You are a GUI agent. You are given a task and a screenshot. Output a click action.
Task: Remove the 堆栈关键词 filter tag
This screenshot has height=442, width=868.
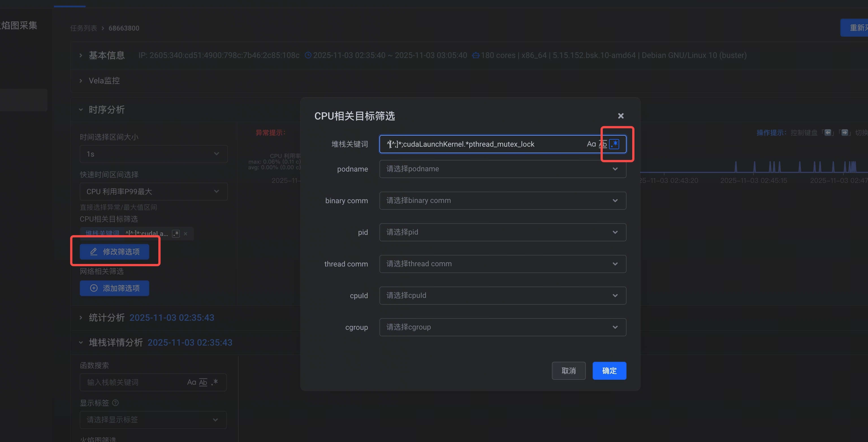click(185, 233)
